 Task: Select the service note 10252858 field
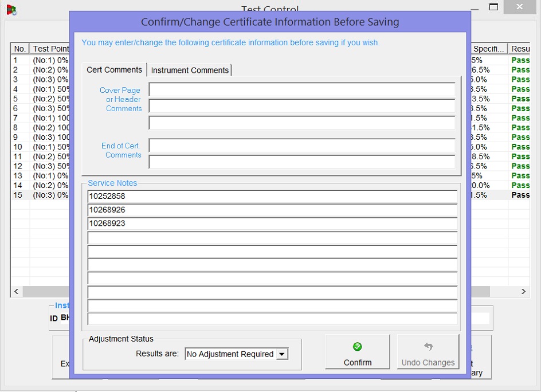click(x=272, y=196)
